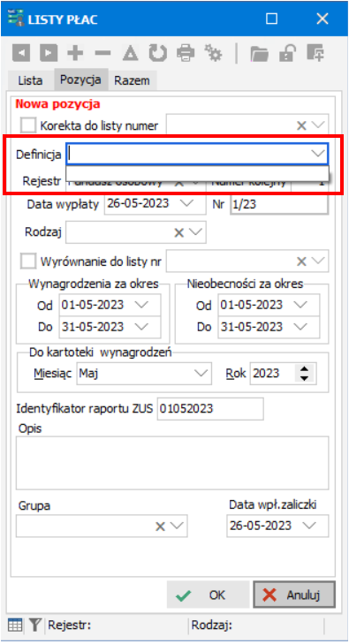Open Nieobecności za okres Do date dropdown
This screenshot has height=644, width=349.
[300, 327]
